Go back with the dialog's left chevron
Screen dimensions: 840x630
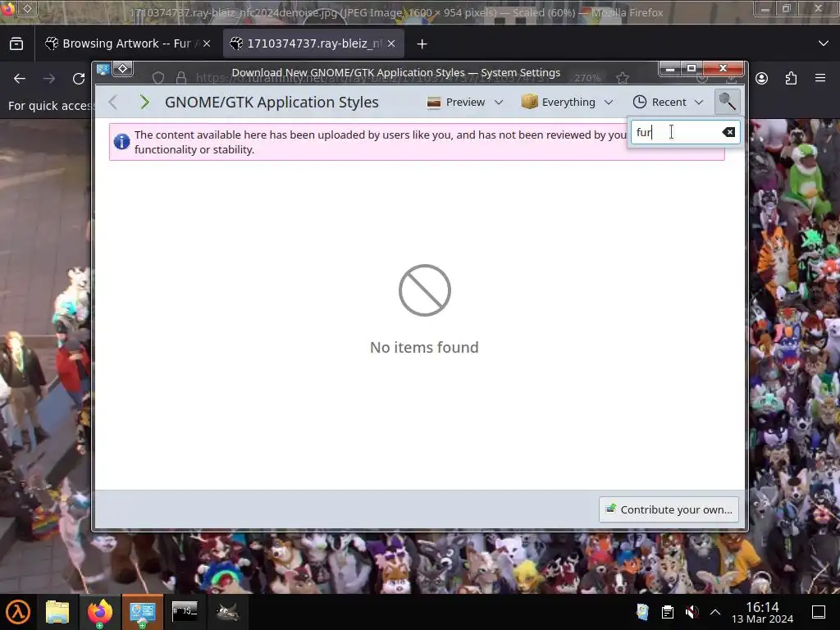click(x=113, y=102)
